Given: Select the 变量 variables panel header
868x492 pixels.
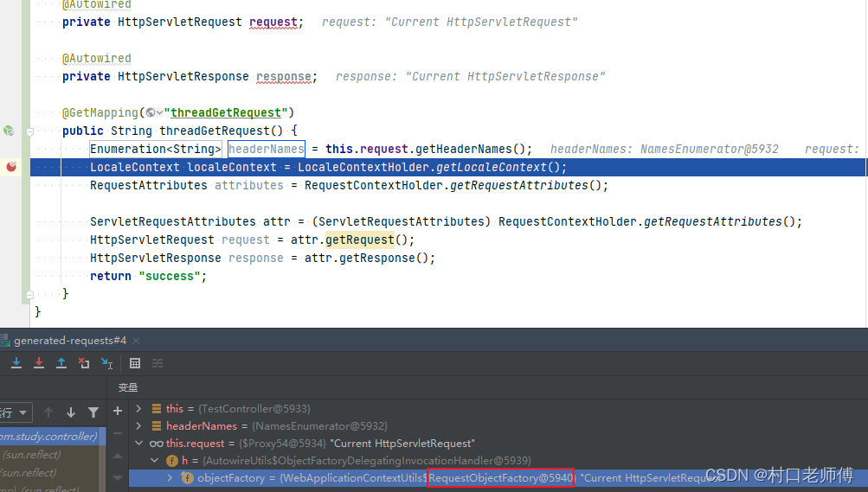Looking at the screenshot, I should point(128,387).
